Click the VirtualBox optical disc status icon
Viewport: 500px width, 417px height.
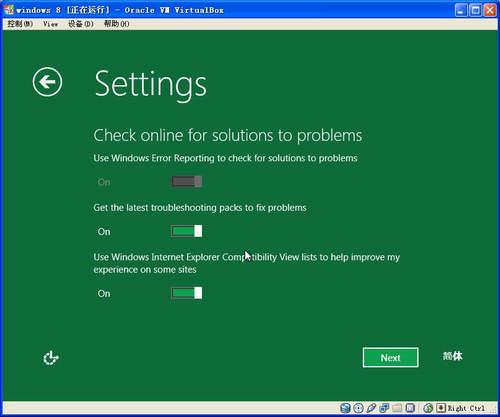[358, 408]
